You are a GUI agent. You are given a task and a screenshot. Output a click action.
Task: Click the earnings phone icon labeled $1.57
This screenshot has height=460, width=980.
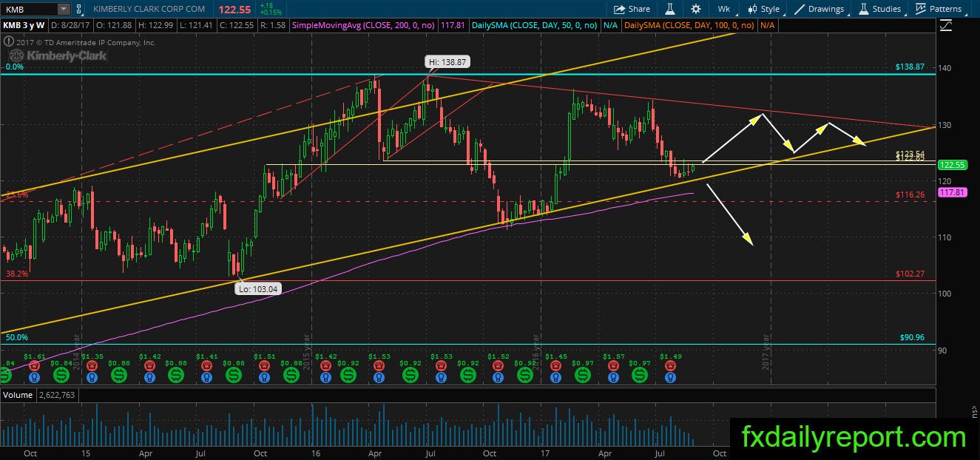(x=612, y=365)
